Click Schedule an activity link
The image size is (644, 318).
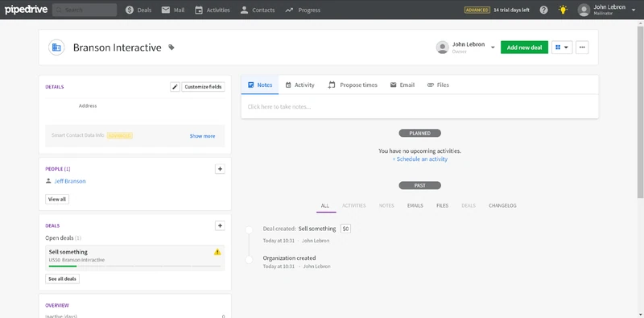pyautogui.click(x=419, y=159)
